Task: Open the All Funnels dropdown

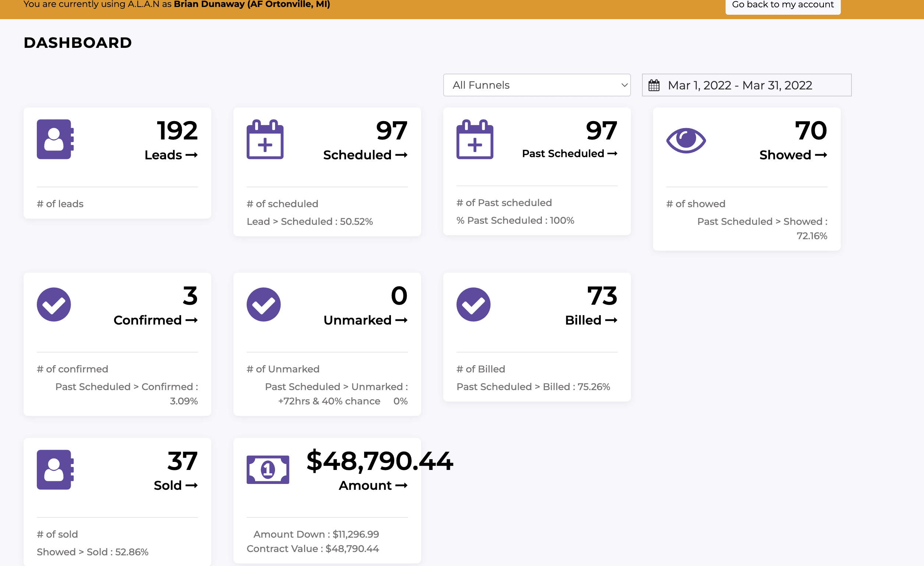Action: point(536,85)
